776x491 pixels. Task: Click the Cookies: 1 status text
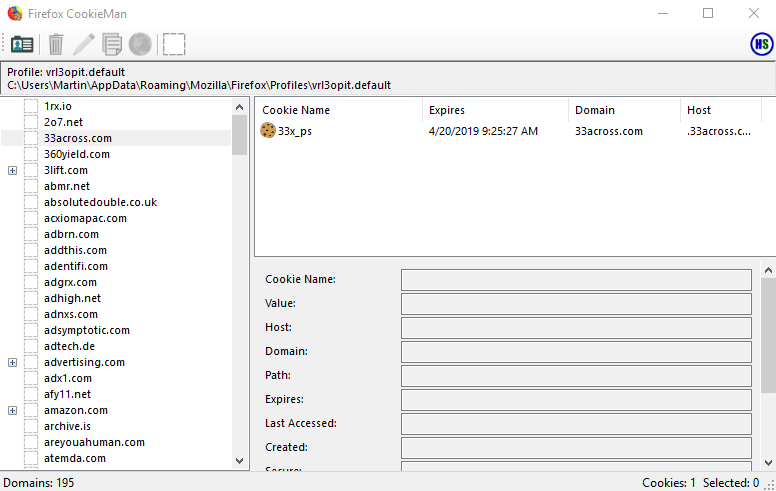669,483
